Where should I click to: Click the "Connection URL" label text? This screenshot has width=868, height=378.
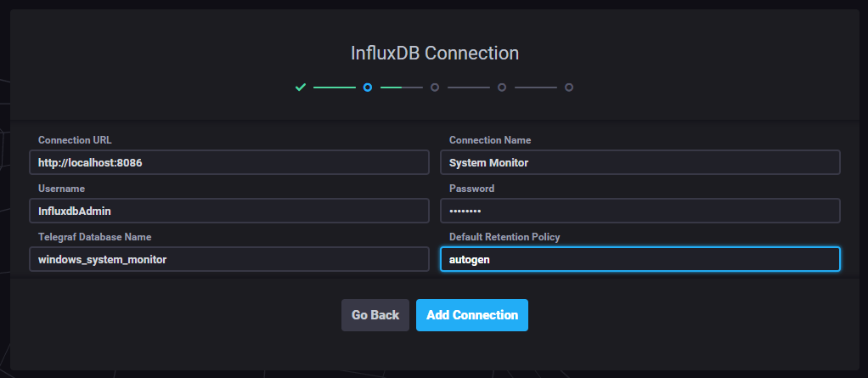[75, 140]
